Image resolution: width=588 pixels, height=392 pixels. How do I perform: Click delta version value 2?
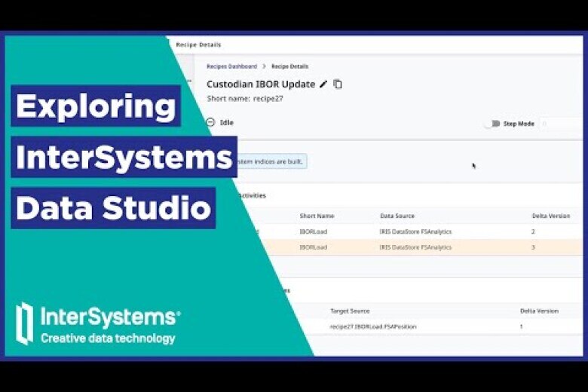coord(533,232)
